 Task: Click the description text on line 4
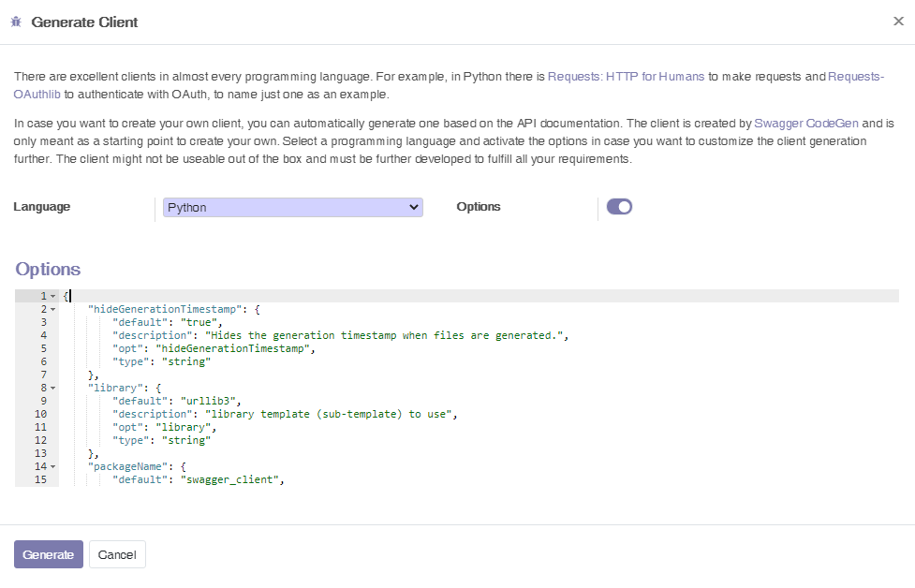click(386, 335)
